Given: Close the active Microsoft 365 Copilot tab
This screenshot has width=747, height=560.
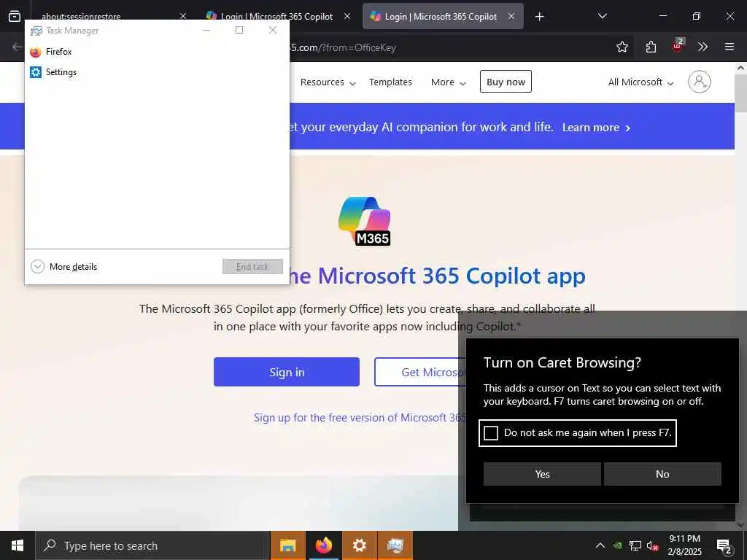Looking at the screenshot, I should click(x=511, y=16).
